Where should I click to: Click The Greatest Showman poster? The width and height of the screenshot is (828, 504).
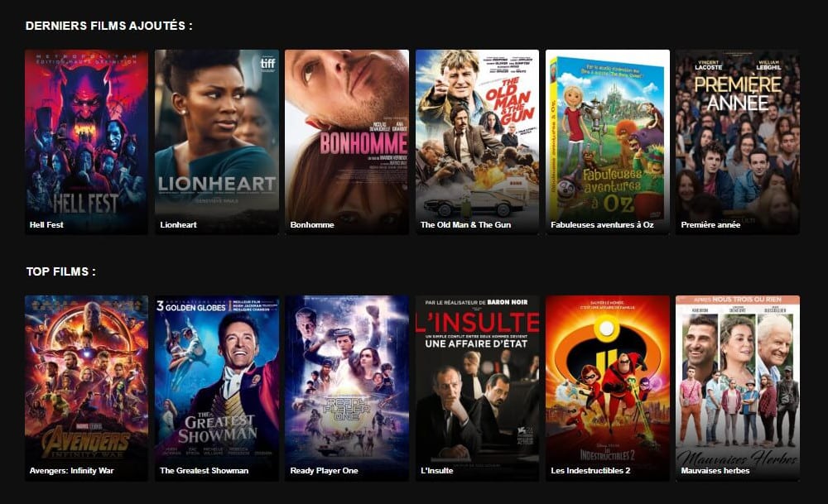pyautogui.click(x=217, y=388)
